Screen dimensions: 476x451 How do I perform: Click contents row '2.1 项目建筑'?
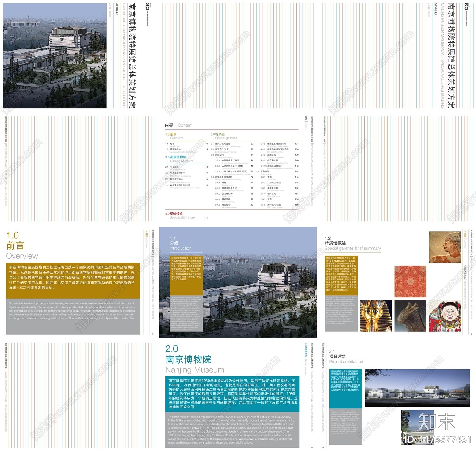(187, 167)
